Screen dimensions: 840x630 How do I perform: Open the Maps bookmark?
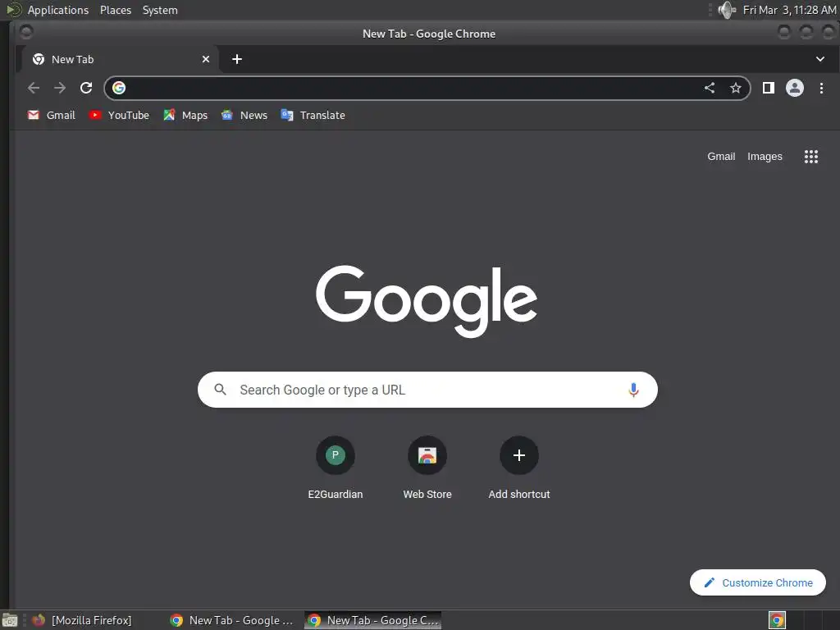point(185,115)
